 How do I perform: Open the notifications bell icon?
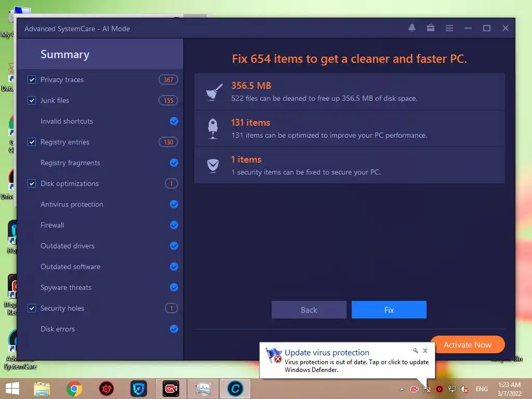pos(412,28)
